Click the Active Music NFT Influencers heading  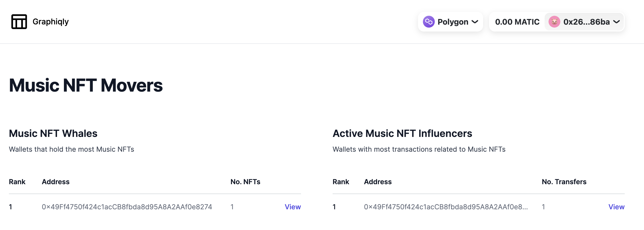(x=402, y=133)
